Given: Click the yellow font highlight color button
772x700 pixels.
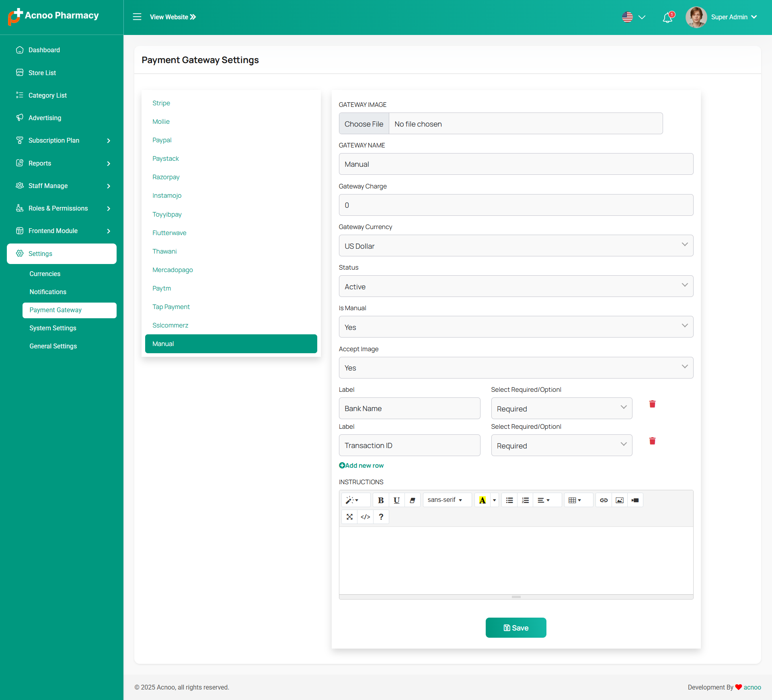Looking at the screenshot, I should click(x=482, y=500).
